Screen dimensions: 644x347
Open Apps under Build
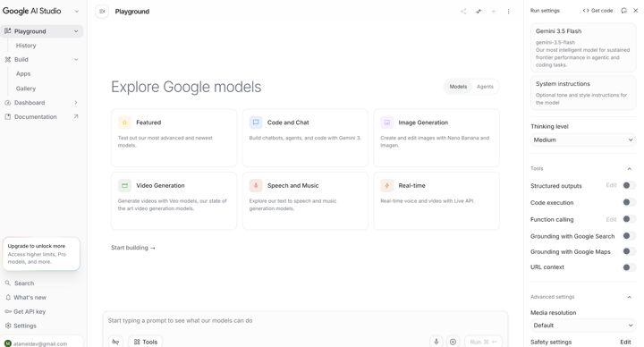(23, 74)
